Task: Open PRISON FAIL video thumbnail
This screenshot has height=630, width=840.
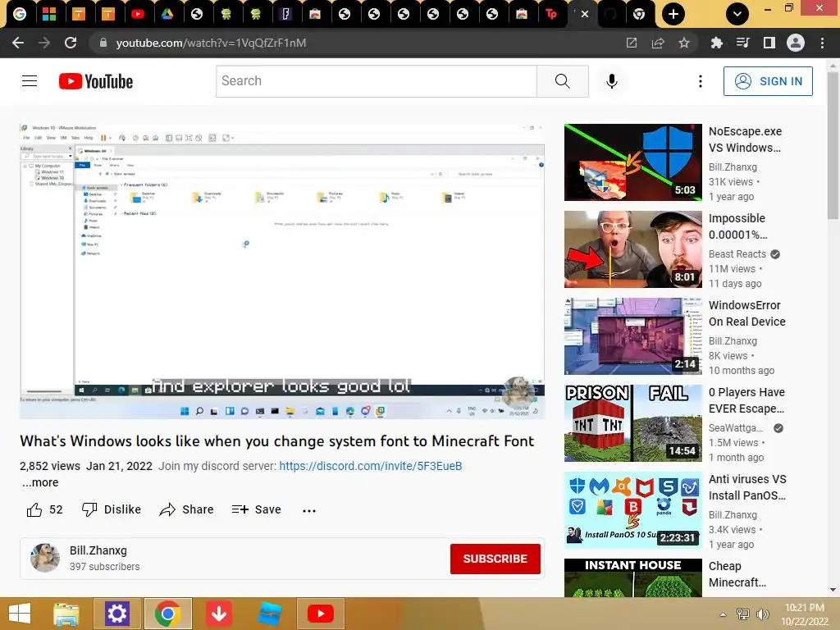Action: pos(632,423)
